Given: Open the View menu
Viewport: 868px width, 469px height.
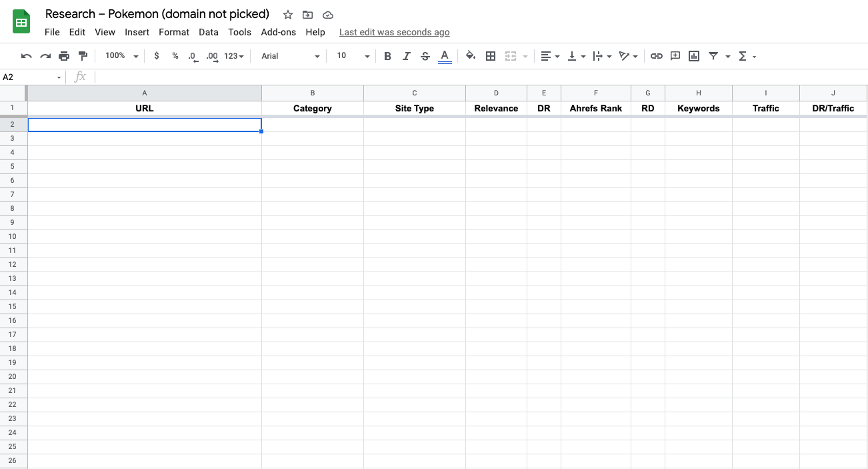Looking at the screenshot, I should point(105,32).
